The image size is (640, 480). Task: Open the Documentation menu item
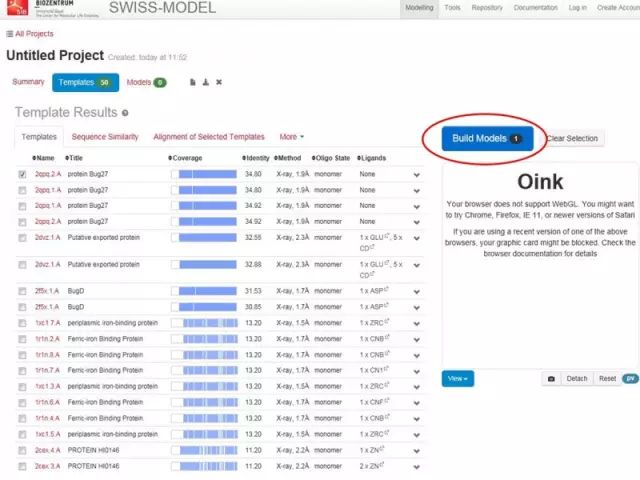[x=535, y=8]
